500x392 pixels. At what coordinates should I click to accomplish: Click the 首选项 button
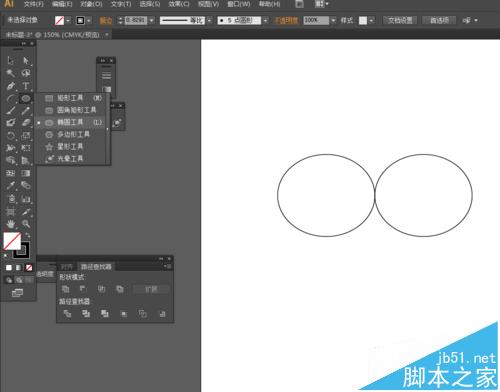[439, 20]
